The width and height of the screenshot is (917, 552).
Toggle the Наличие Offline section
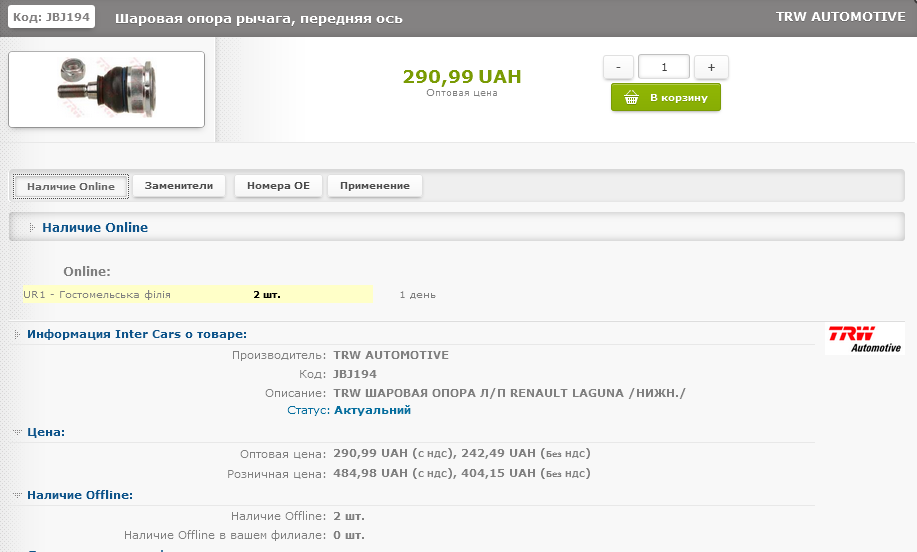click(x=79, y=494)
